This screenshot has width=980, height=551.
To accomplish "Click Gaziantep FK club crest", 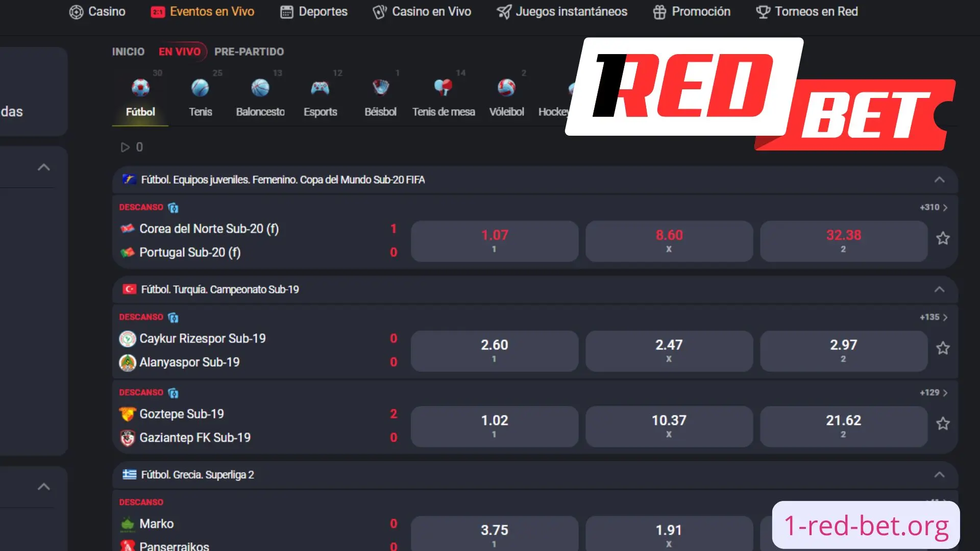I will (127, 438).
